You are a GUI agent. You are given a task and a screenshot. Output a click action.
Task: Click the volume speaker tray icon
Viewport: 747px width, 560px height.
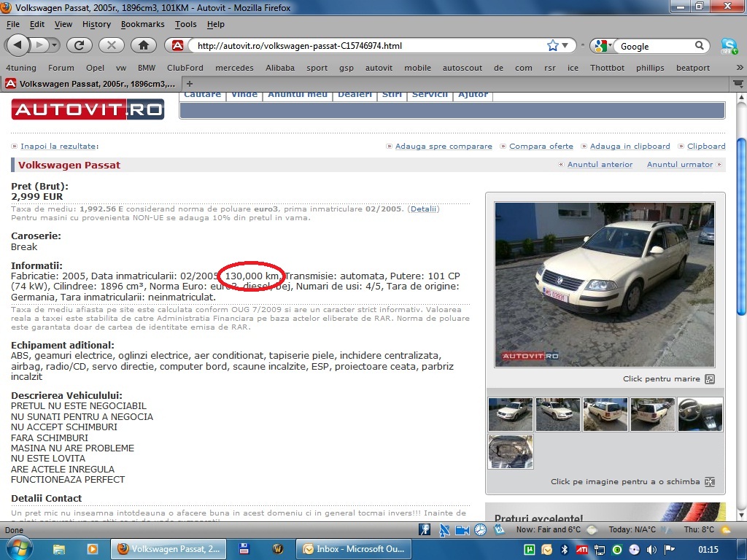[x=651, y=549]
